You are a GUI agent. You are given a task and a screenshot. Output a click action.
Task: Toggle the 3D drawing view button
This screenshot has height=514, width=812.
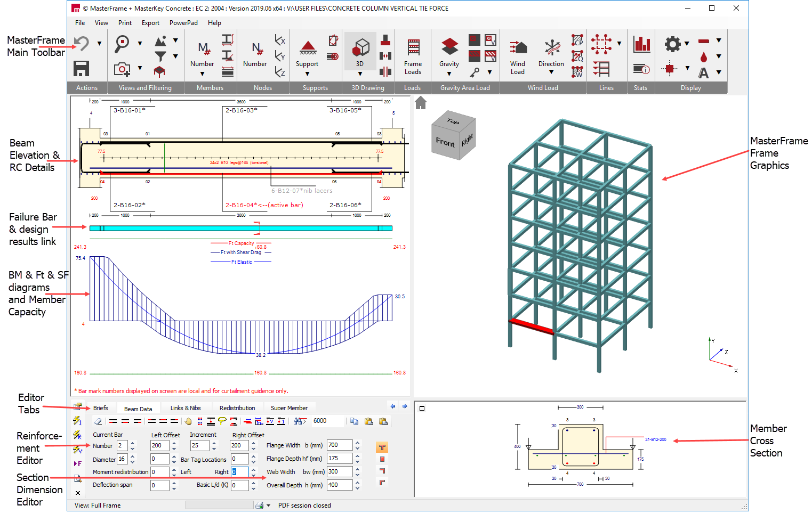click(360, 48)
